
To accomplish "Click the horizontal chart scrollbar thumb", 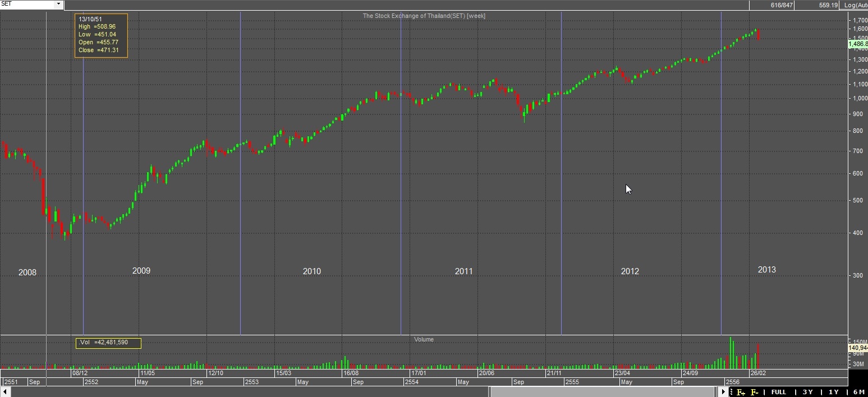I will (x=604, y=392).
